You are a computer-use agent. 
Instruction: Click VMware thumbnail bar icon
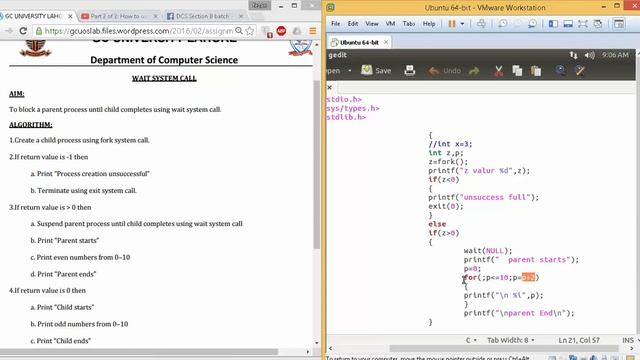point(568,24)
